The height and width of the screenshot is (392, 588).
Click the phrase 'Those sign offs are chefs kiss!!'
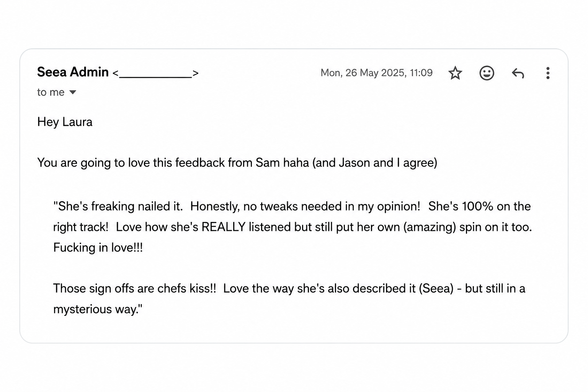(x=134, y=288)
